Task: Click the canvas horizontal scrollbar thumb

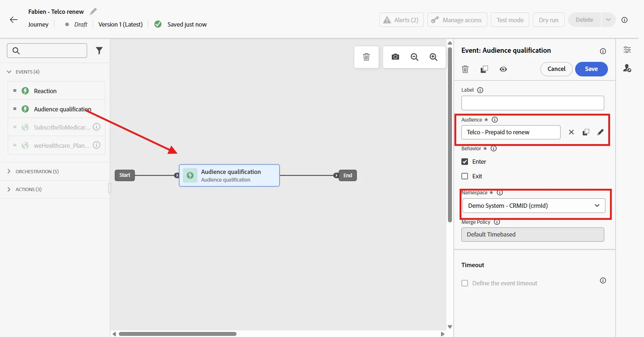Action: [177, 334]
